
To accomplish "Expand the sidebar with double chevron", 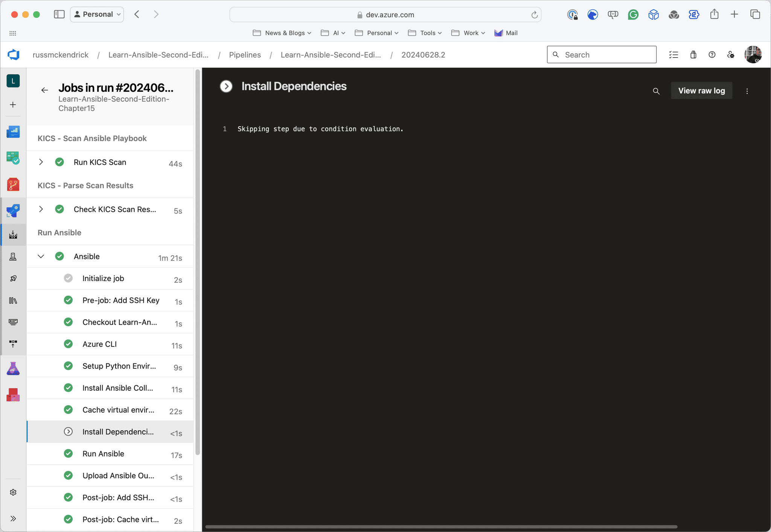I will [13, 518].
